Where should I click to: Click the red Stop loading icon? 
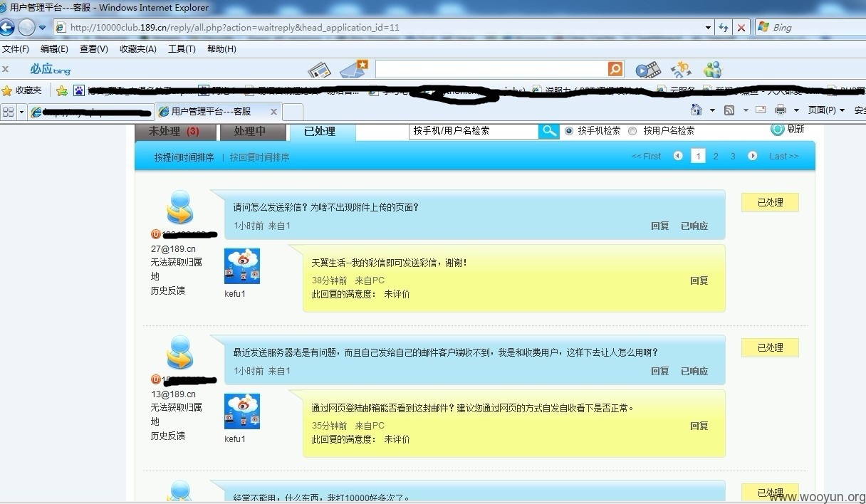pyautogui.click(x=741, y=28)
